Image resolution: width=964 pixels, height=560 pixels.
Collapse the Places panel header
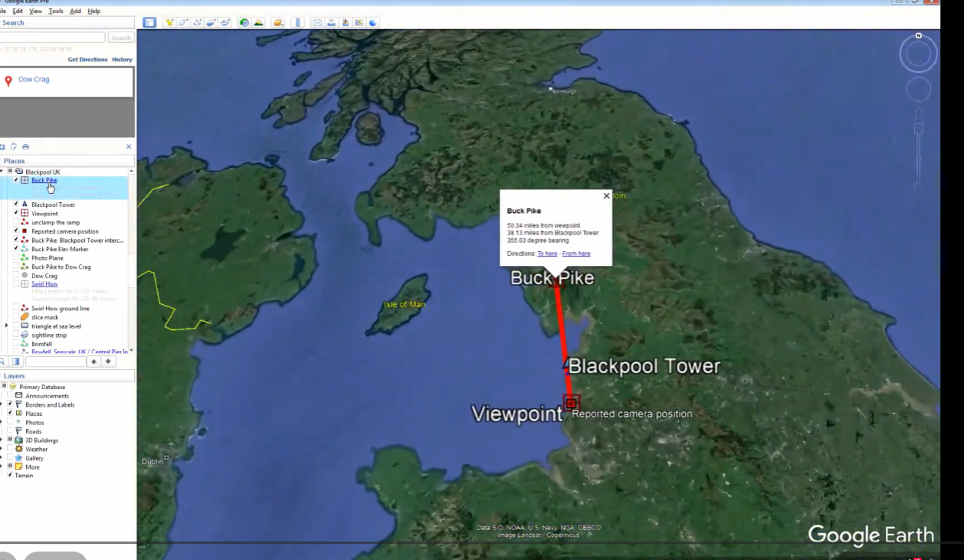(x=67, y=161)
